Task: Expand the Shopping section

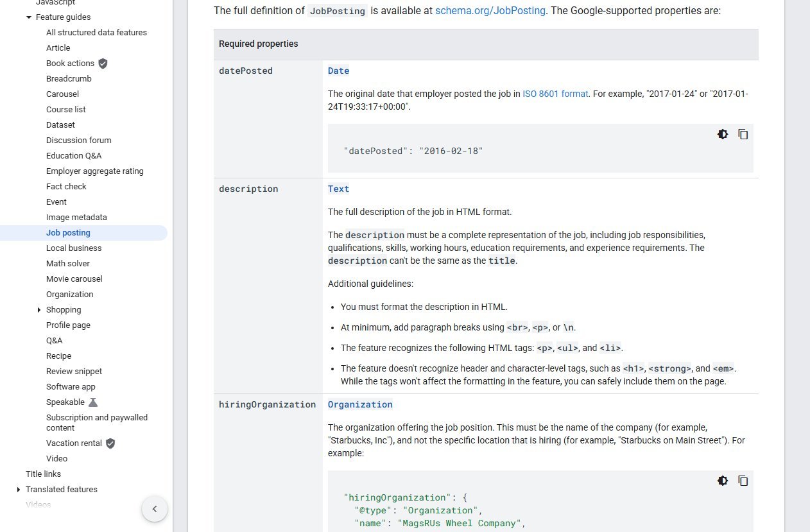Action: pyautogui.click(x=39, y=310)
